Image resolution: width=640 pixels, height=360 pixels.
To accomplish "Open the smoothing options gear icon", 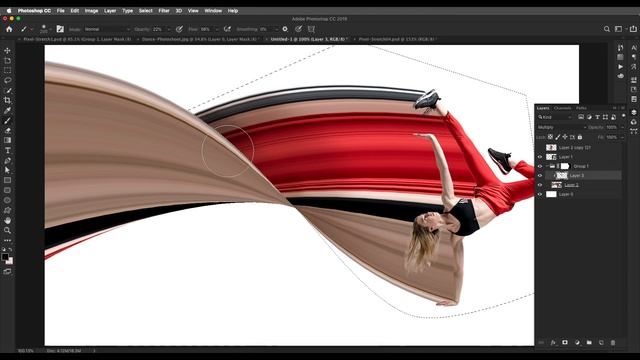I will (285, 29).
